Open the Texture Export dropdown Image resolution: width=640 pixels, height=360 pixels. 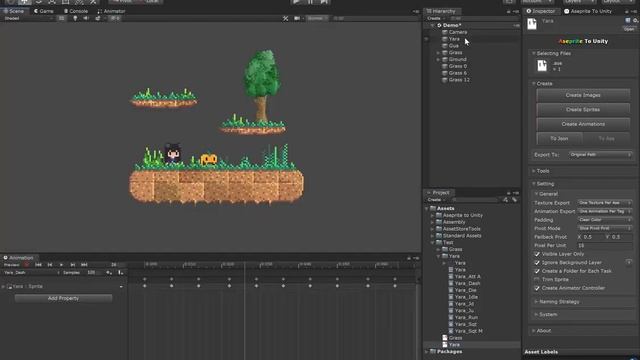point(604,203)
